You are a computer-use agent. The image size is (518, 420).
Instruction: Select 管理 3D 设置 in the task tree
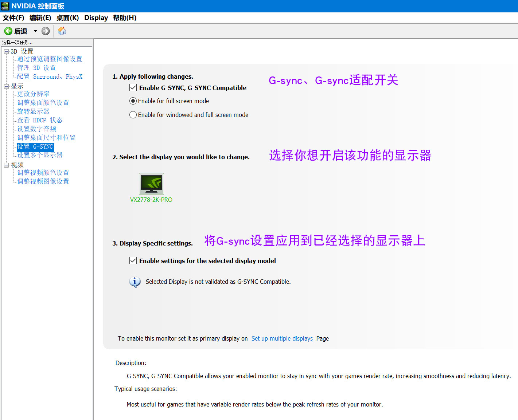pyautogui.click(x=36, y=67)
